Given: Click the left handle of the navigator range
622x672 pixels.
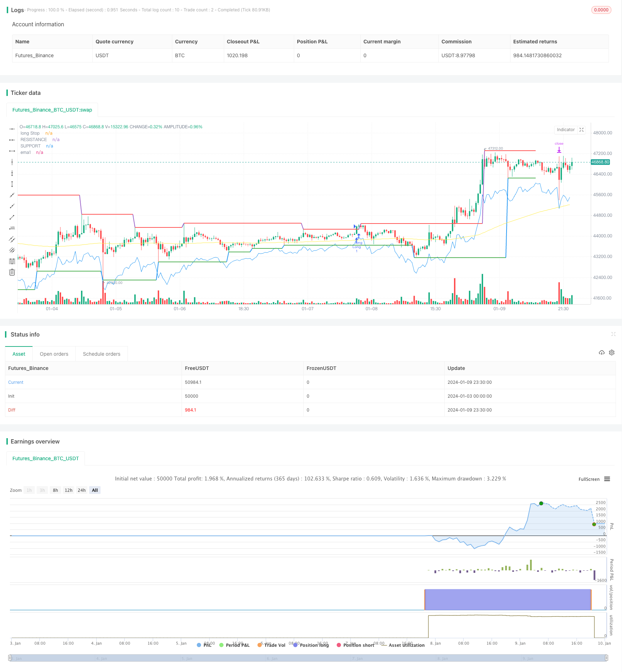Looking at the screenshot, I should pyautogui.click(x=10, y=658).
